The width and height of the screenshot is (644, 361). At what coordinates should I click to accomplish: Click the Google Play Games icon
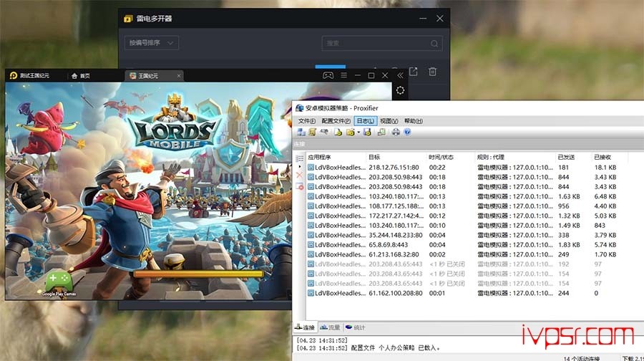pos(59,284)
